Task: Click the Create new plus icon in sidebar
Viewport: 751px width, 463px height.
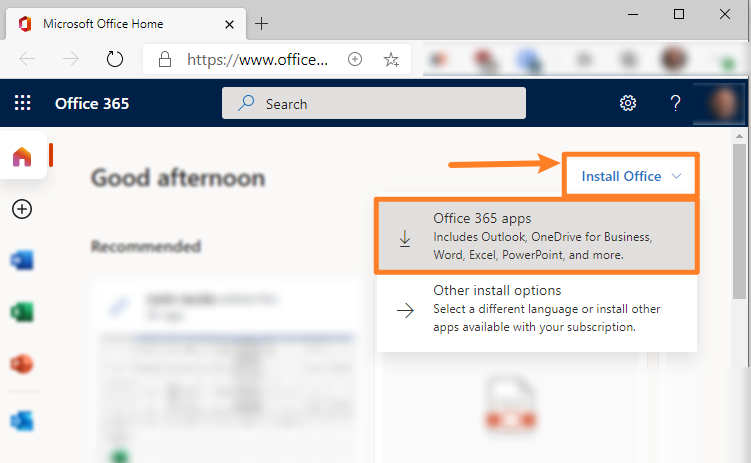Action: coord(22,209)
